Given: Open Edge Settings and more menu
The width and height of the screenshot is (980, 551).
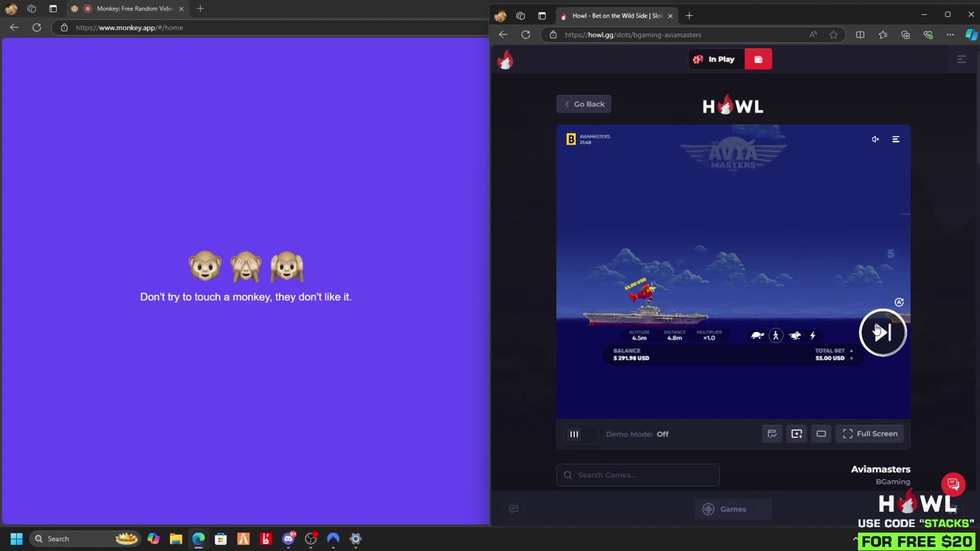Looking at the screenshot, I should point(950,34).
